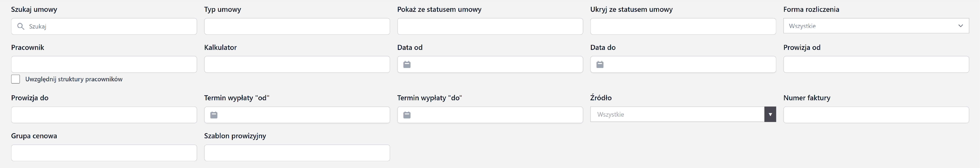Screen dimensions: 980x168
Task: Click the Uwzględnij struktury pracowników label
Action: click(x=74, y=79)
